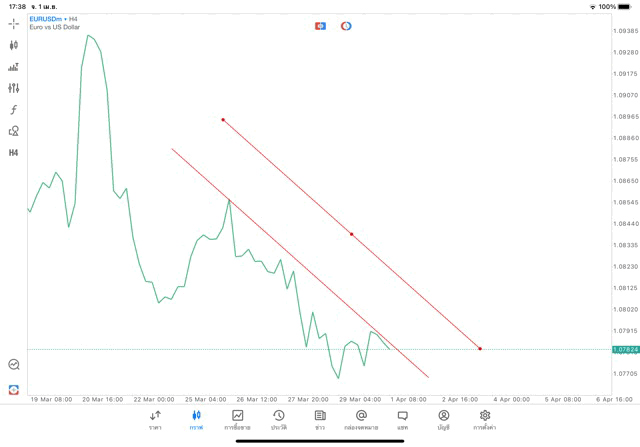Screen dimensions: 640x447
Task: Open the indicators function icon
Action: 14,110
